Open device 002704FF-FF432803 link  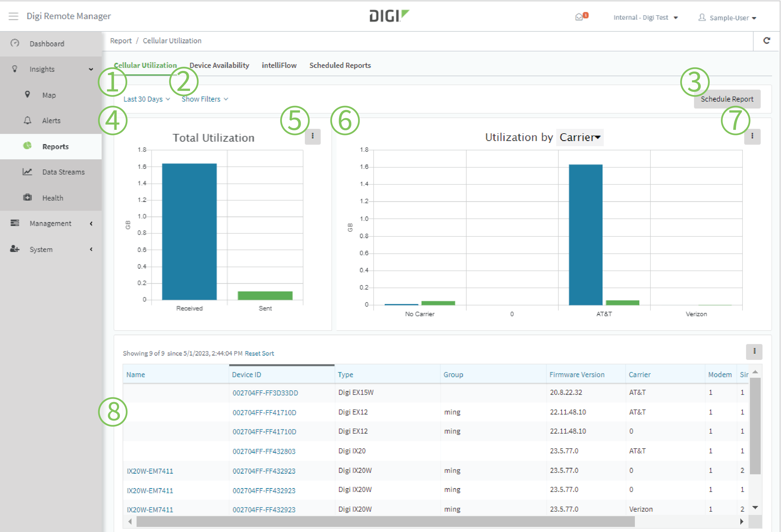[x=264, y=451]
